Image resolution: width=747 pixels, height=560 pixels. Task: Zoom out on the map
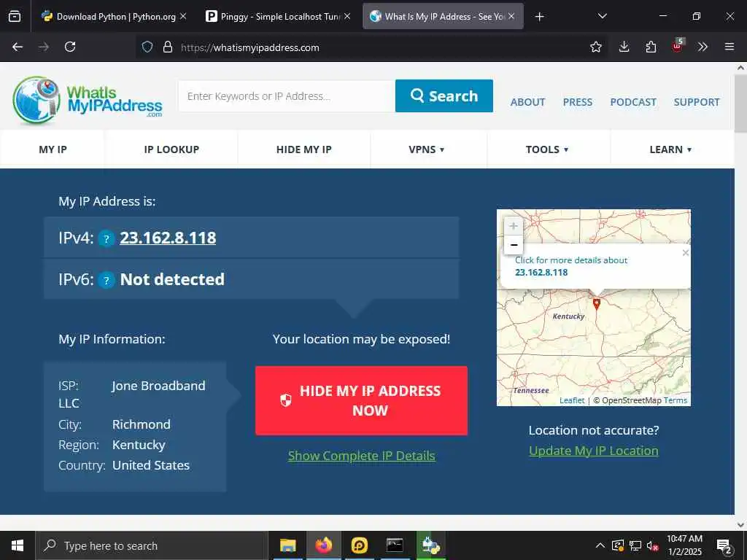513,245
